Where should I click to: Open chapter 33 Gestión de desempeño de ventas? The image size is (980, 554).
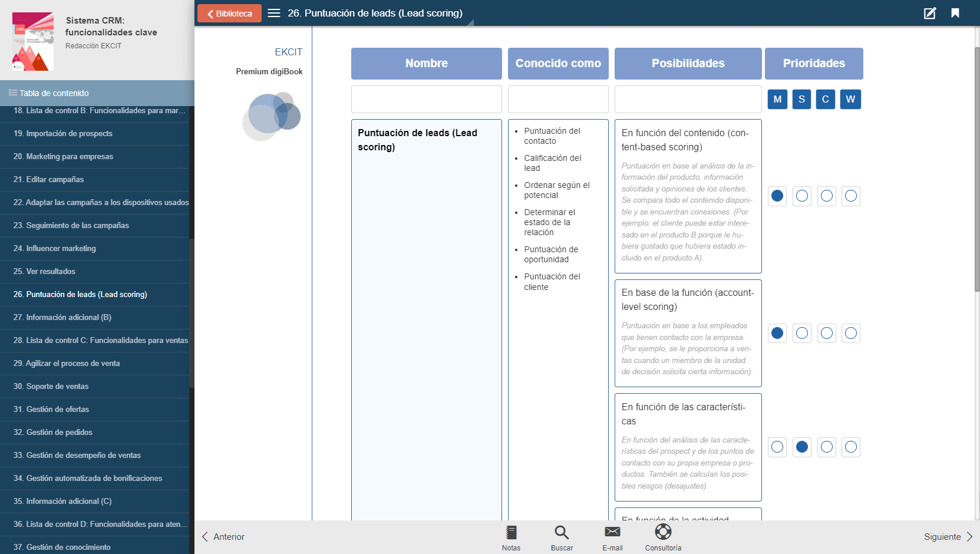pyautogui.click(x=94, y=456)
